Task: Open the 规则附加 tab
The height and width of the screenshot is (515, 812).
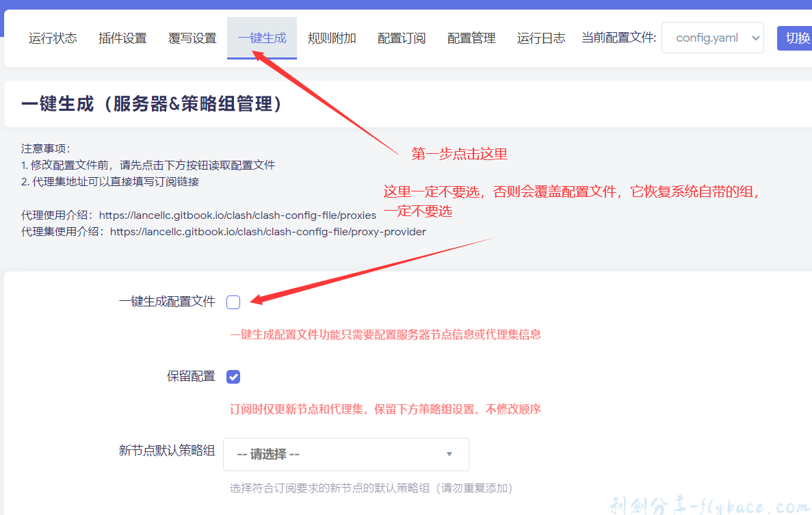Action: coord(332,38)
